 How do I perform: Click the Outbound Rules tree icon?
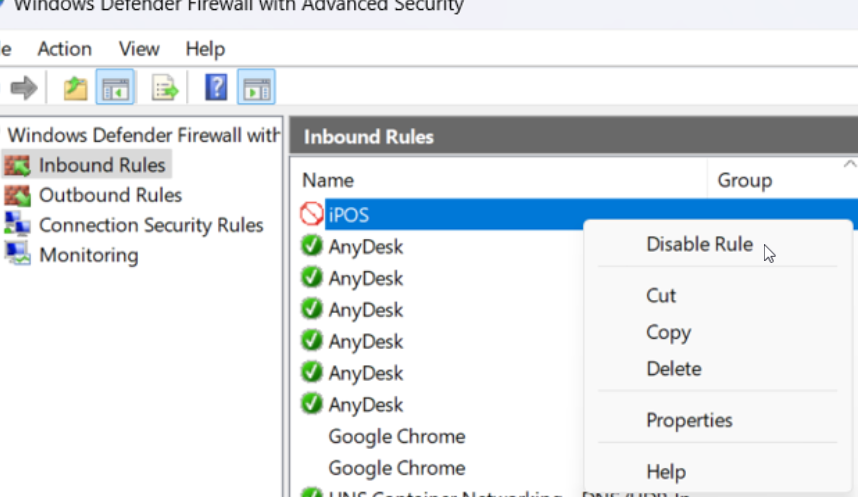pyautogui.click(x=17, y=195)
